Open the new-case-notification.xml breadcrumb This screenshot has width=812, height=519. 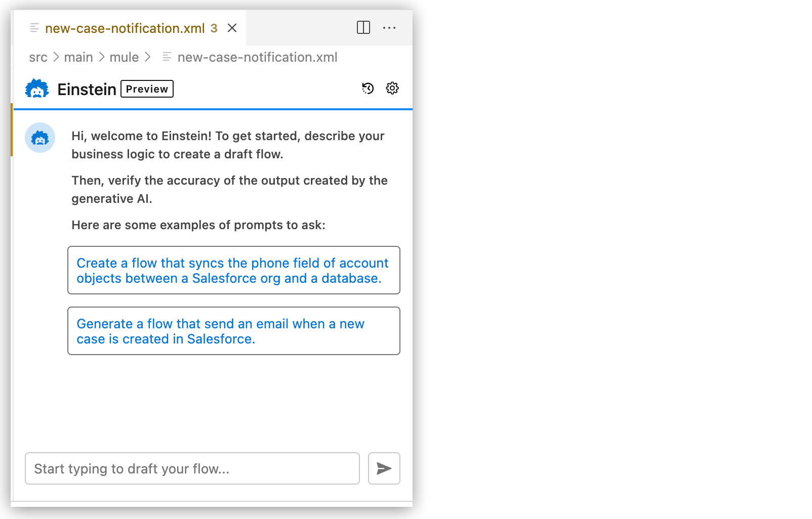(257, 57)
